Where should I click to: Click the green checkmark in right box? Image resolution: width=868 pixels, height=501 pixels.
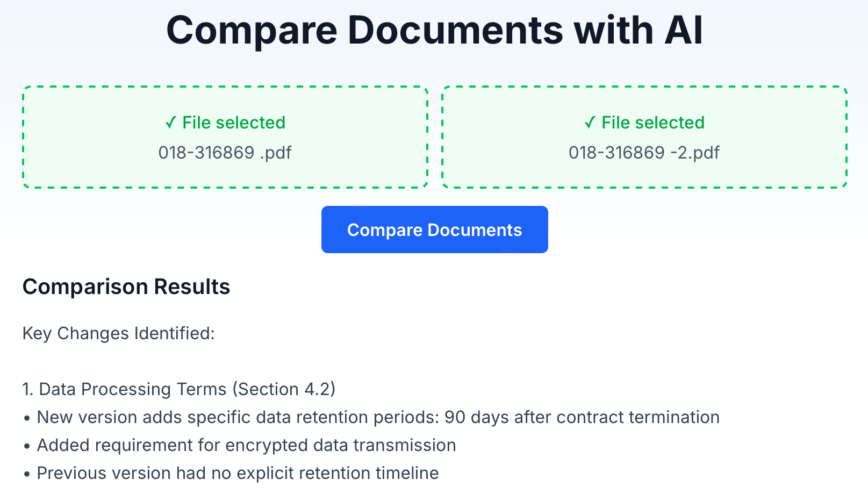590,123
